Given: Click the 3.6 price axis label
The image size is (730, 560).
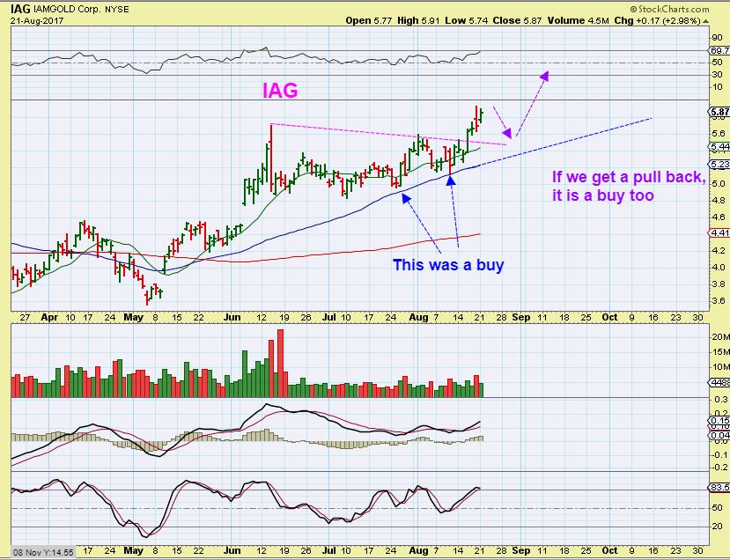Looking at the screenshot, I should click(719, 301).
